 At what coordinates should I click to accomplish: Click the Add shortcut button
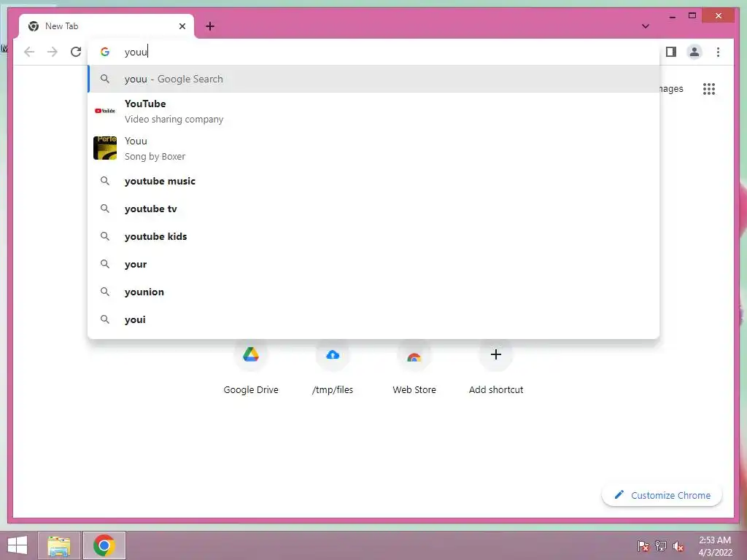tap(496, 367)
